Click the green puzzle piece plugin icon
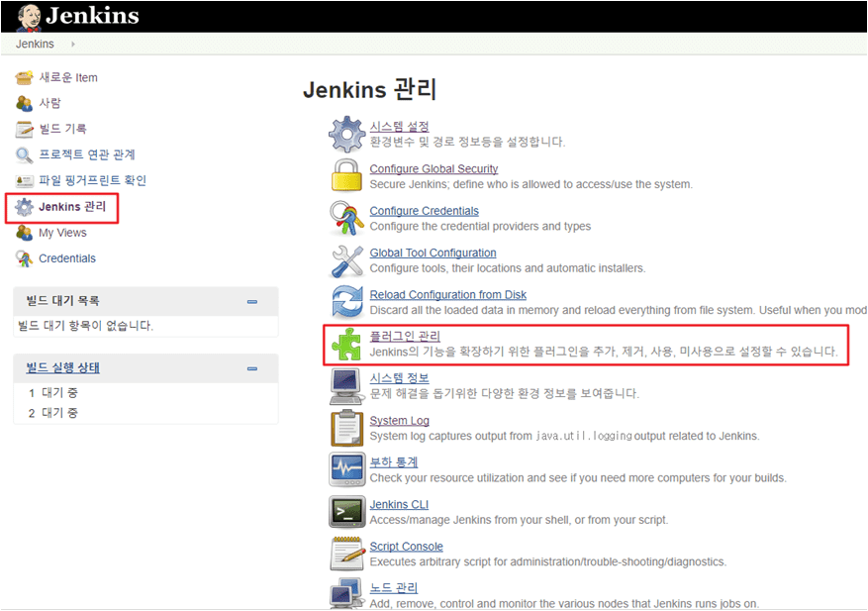 pyautogui.click(x=346, y=344)
